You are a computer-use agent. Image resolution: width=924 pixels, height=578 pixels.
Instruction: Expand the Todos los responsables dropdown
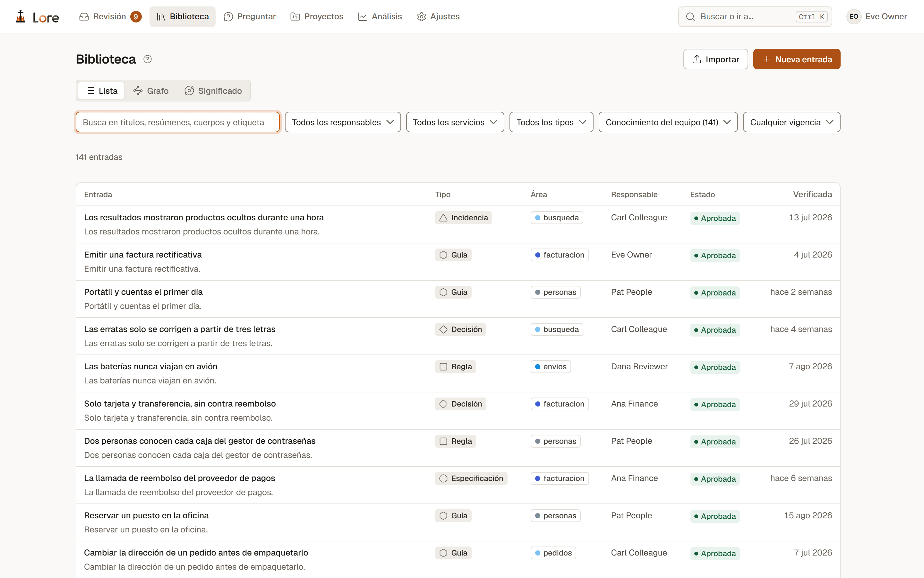tap(343, 122)
